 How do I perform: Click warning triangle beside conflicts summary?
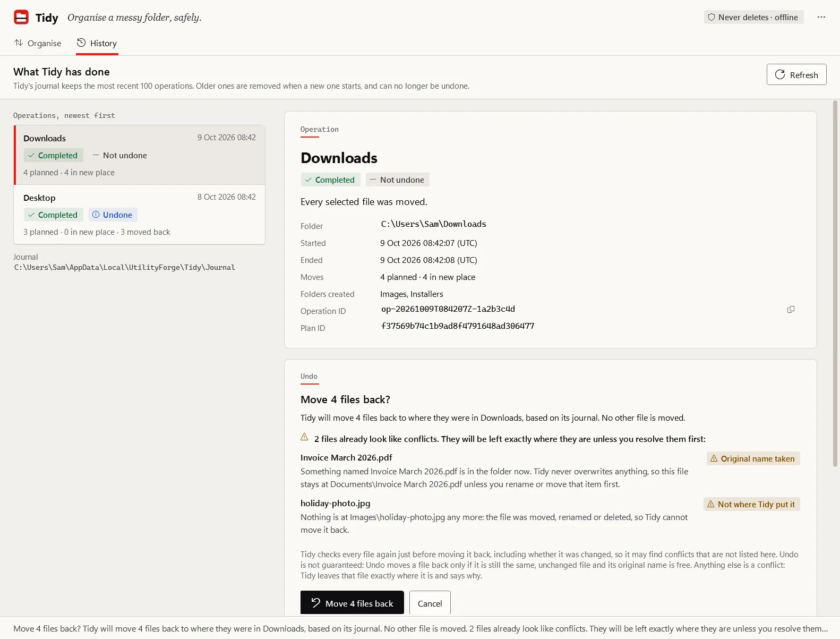point(304,437)
